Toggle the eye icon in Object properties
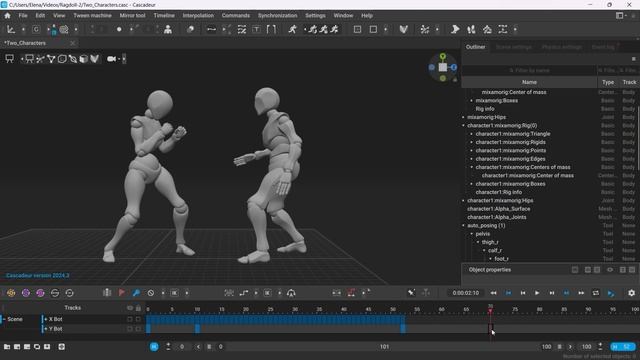The width and height of the screenshot is (640, 360). (610, 270)
